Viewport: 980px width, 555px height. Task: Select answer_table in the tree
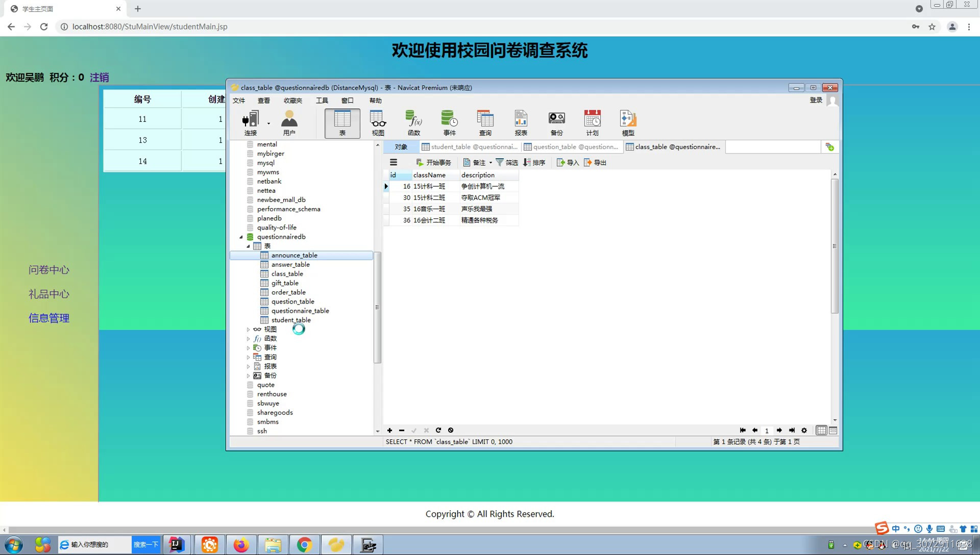click(x=290, y=265)
